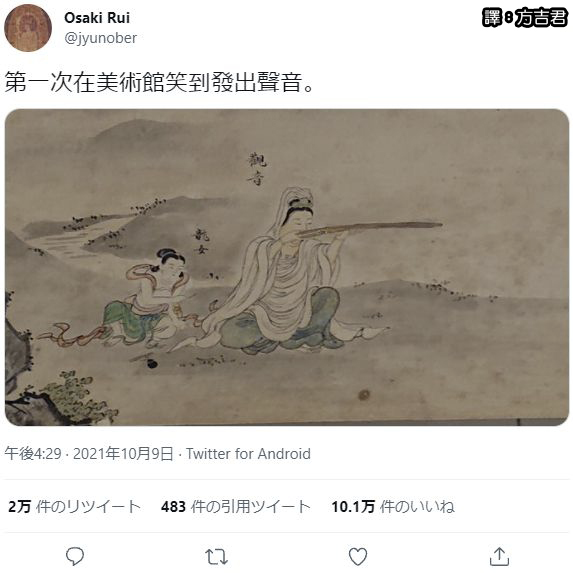Click the 觀音 calligraphy label in the painting
The height and width of the screenshot is (573, 573).
[x=257, y=169]
